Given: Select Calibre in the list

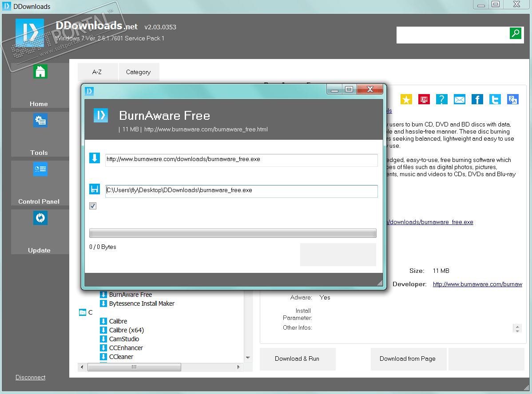Looking at the screenshot, I should [118, 321].
